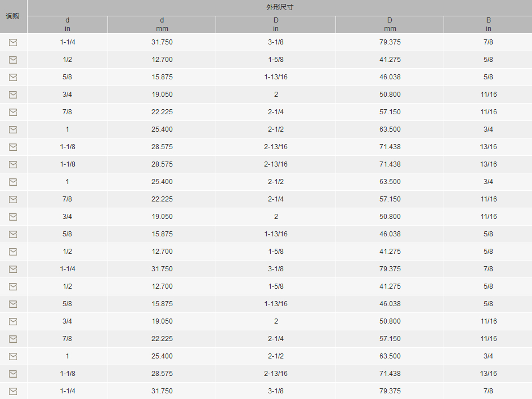The height and width of the screenshot is (399, 532).
Task: Click the 外形尺寸 header cell
Action: point(280,7)
